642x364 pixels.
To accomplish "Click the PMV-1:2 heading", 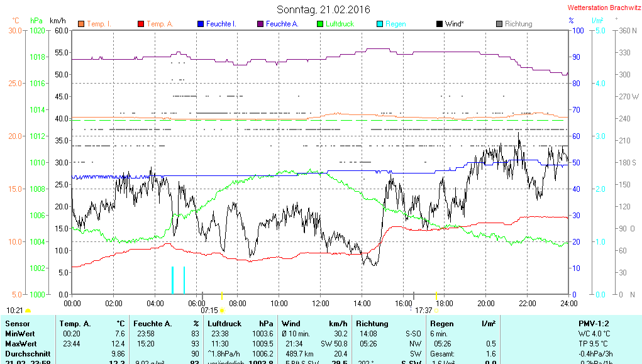I will 594,324.
